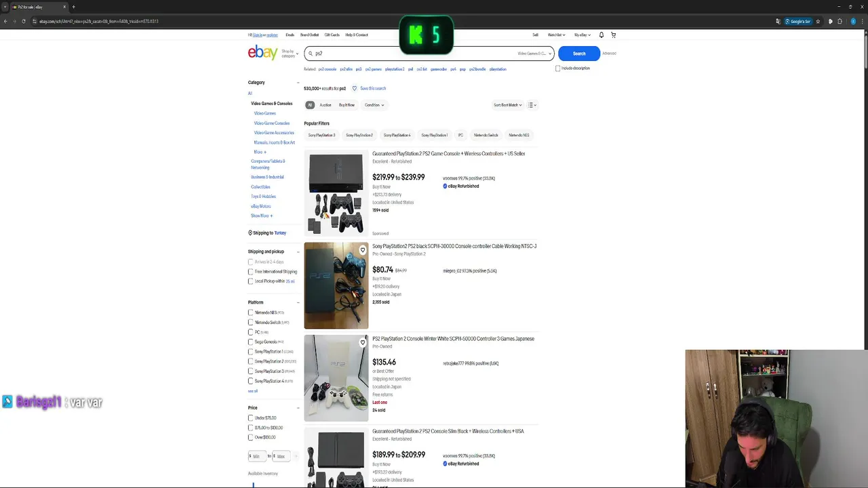Check the Nintendo NES platform checkbox

[x=250, y=312]
